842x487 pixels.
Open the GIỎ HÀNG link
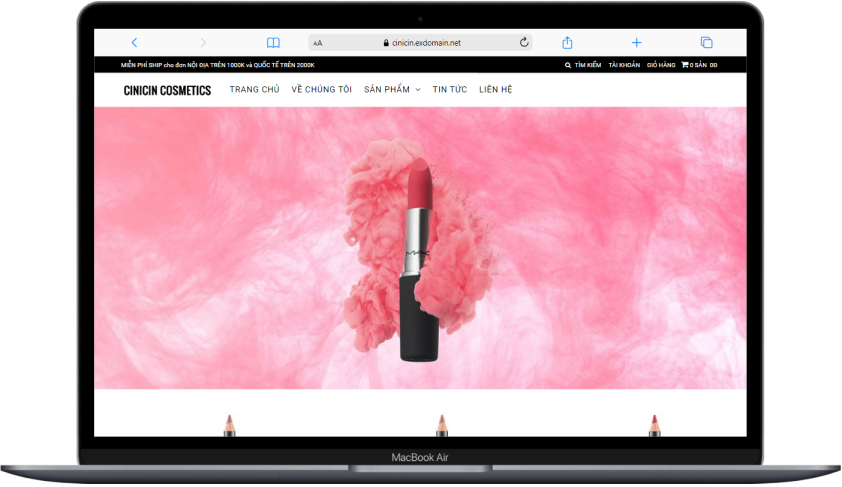pos(661,65)
